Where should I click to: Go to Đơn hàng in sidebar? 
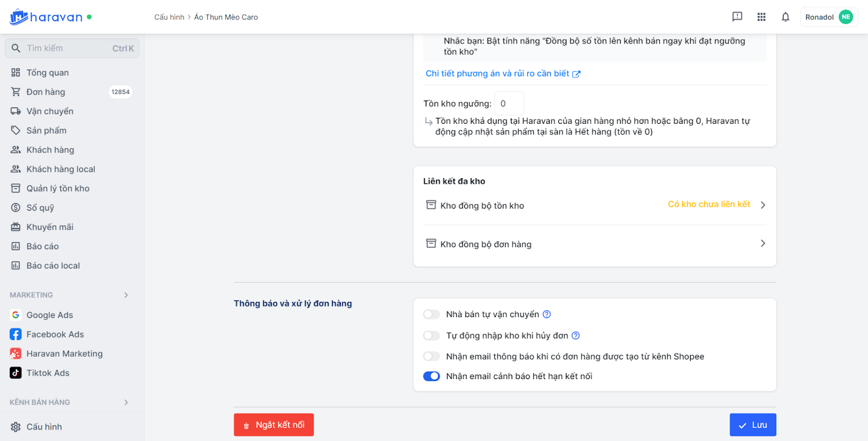46,92
